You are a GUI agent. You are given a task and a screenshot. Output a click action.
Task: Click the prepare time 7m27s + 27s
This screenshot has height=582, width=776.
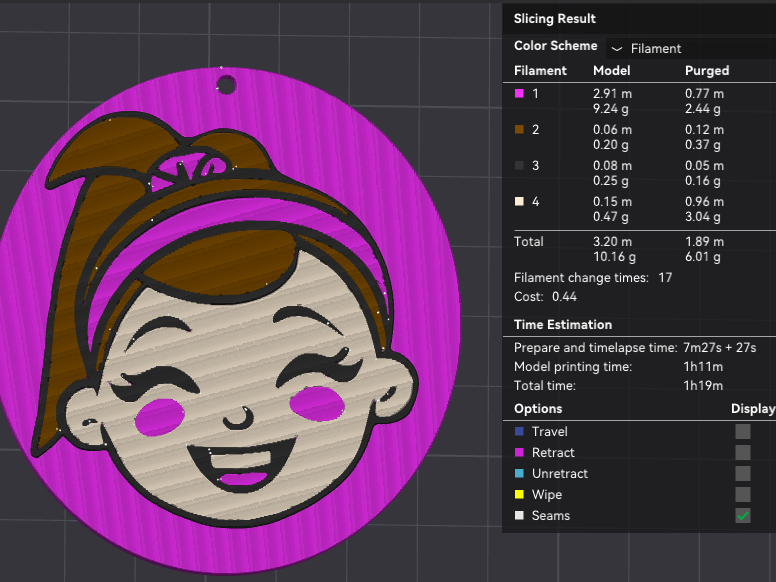(720, 348)
